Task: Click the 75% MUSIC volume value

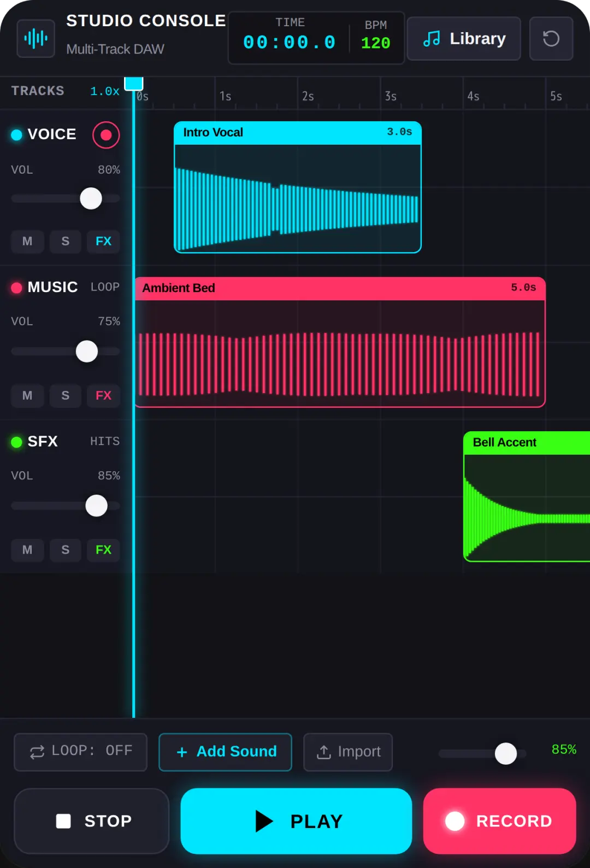Action: click(109, 322)
